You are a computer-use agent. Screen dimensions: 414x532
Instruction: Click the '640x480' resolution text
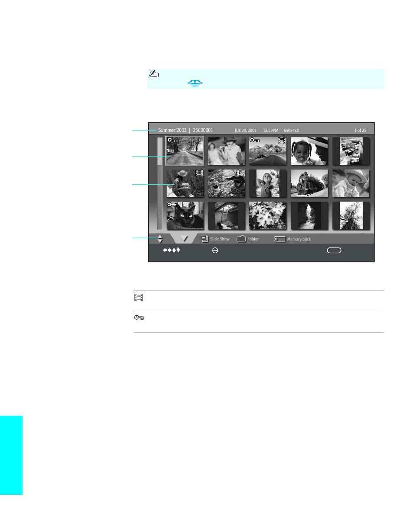point(291,130)
